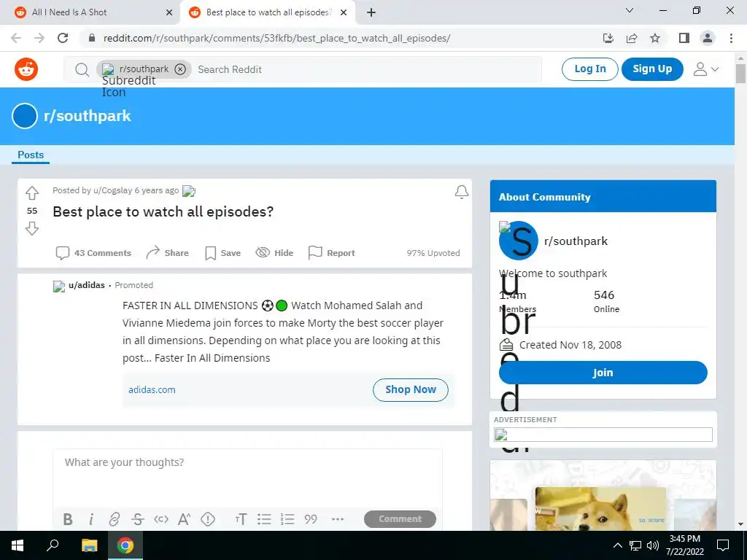747x560 pixels.
Task: Open Chrome profile avatar
Action: 708,38
